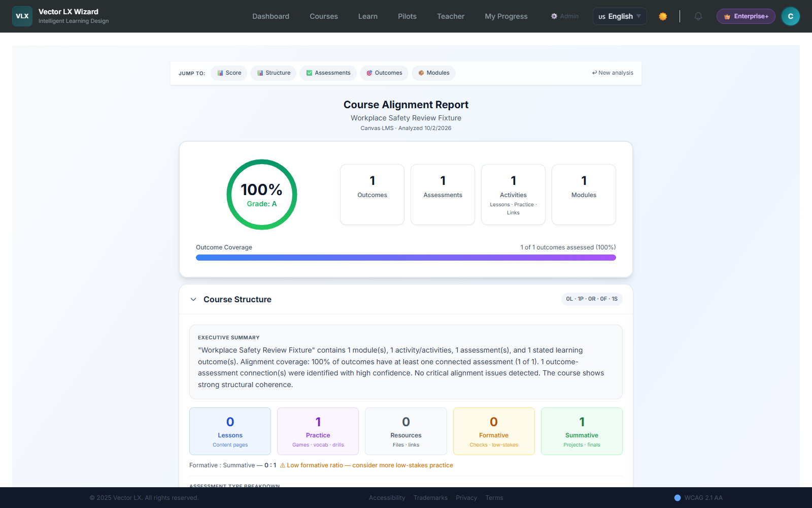
Task: Go to Dashboard
Action: 271,16
